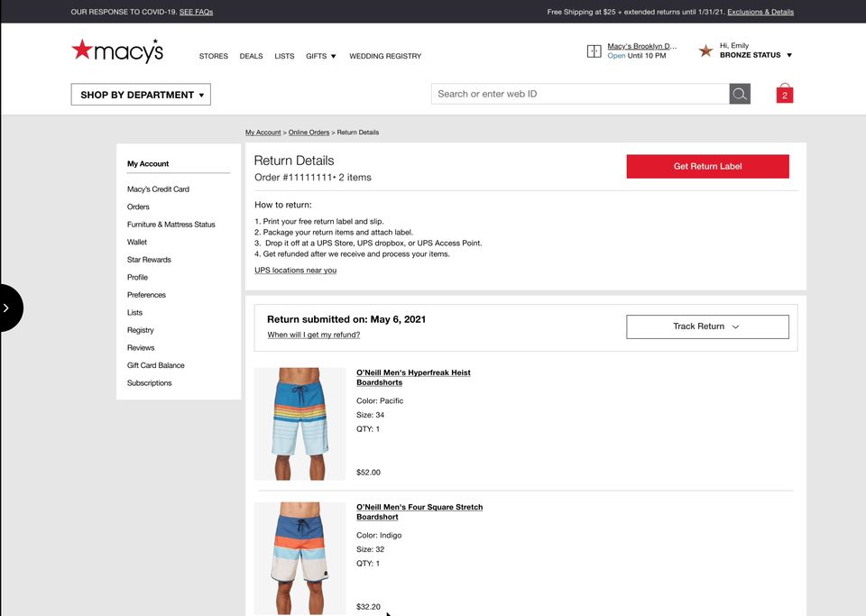Open the Exclusions & Details link
Image resolution: width=866 pixels, height=616 pixels.
[x=760, y=12]
